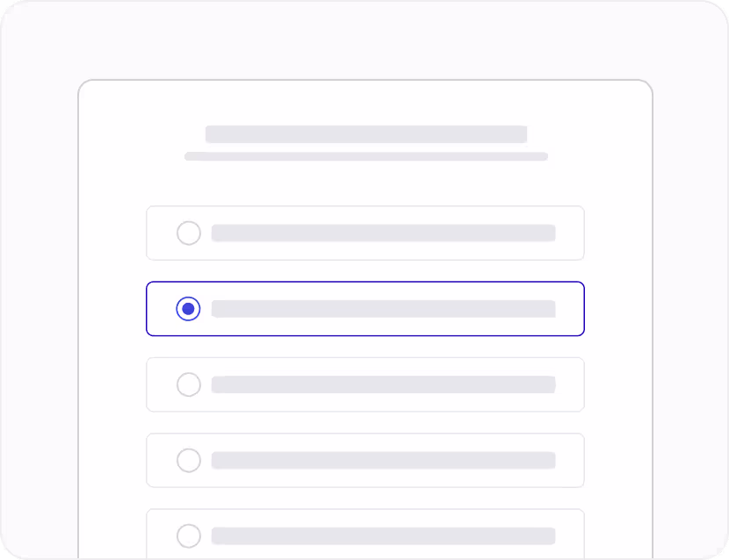Screen dimensions: 729x560
Task: Click left padding inside blue-bordered selected card
Action: coord(161,309)
